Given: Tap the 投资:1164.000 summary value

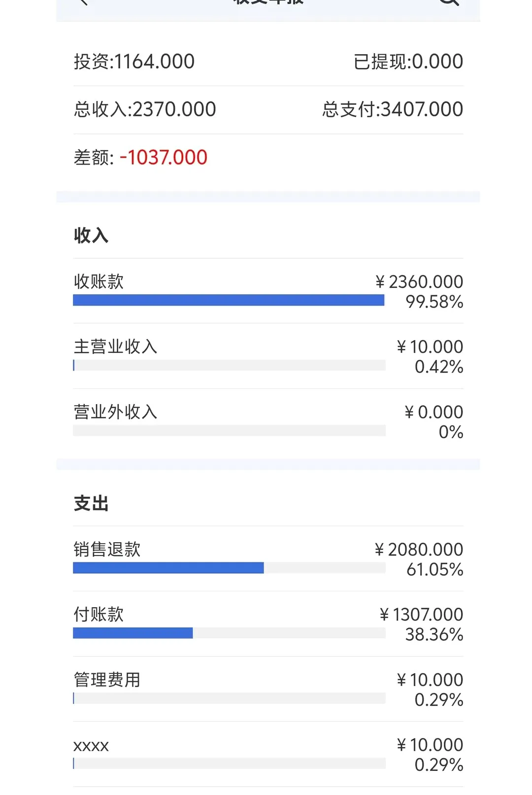Looking at the screenshot, I should pyautogui.click(x=134, y=62).
